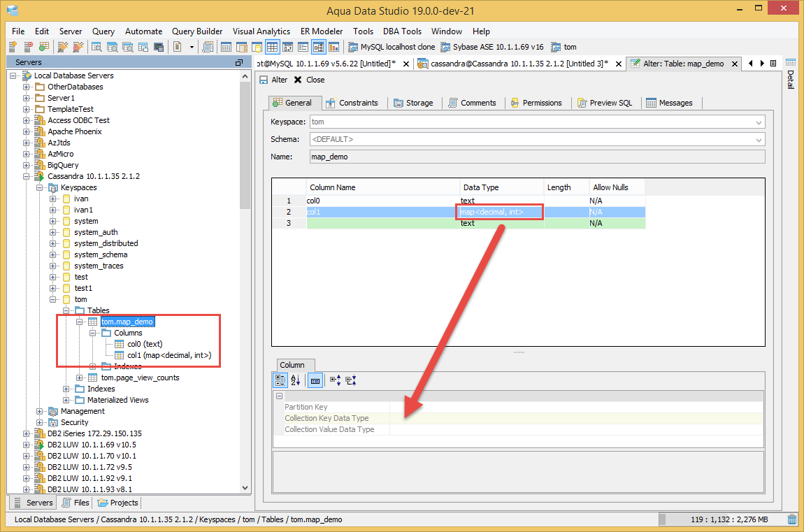
Task: Sort column properties alphabetically with A-Z icon
Action: (x=295, y=380)
